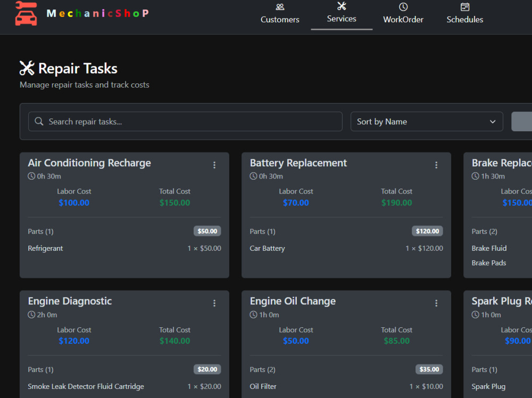Image resolution: width=532 pixels, height=398 pixels.
Task: Click the $50.00 parts badge
Action: point(207,231)
